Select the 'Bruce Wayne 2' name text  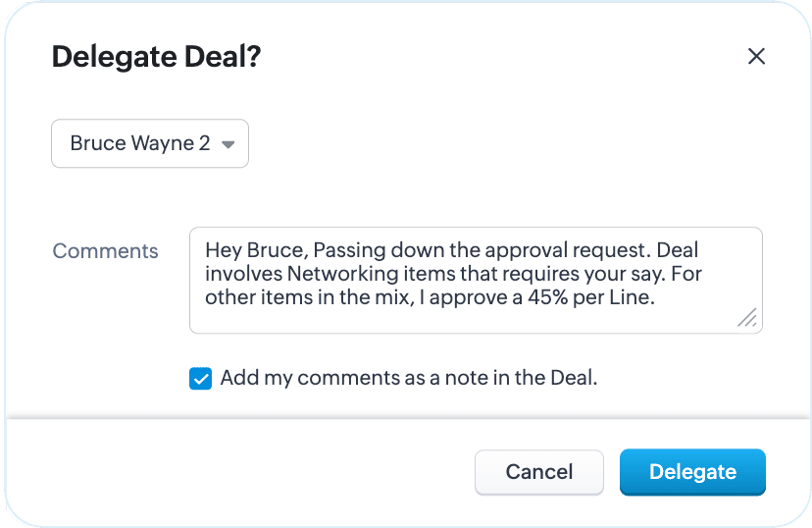coord(140,143)
